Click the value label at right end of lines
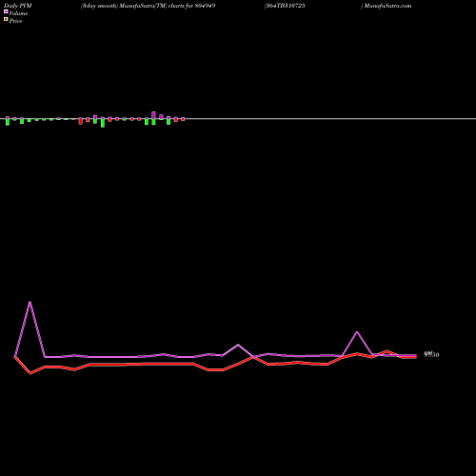Screen dimensions: 476x476 tap(431, 354)
